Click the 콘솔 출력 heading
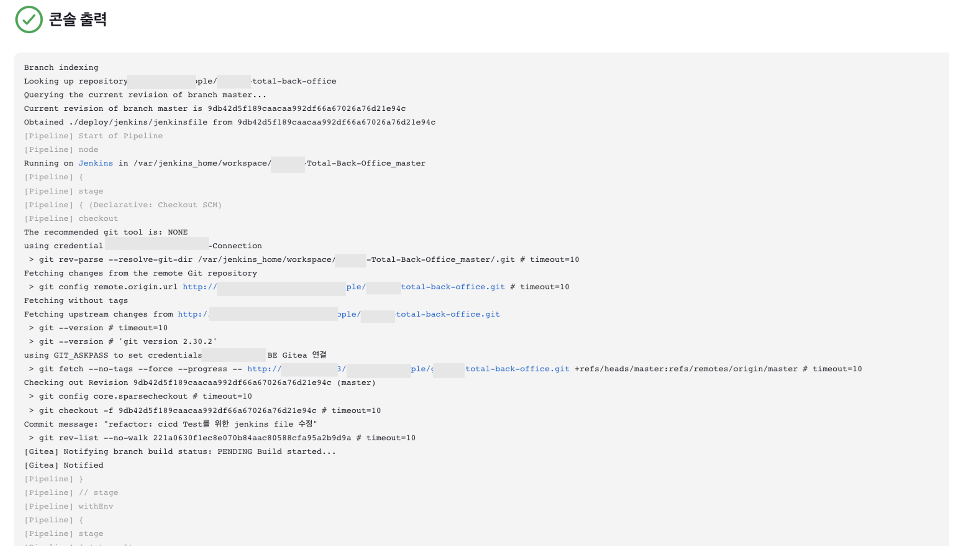This screenshot has height=560, width=967. [78, 19]
